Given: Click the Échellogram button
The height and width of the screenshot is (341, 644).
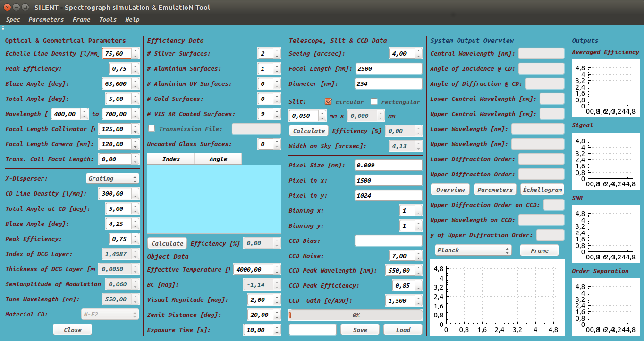Looking at the screenshot, I should click(542, 190).
